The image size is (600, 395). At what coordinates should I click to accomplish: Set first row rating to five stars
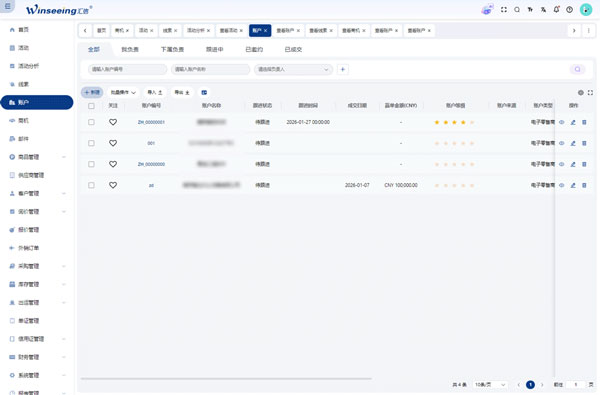tap(472, 122)
